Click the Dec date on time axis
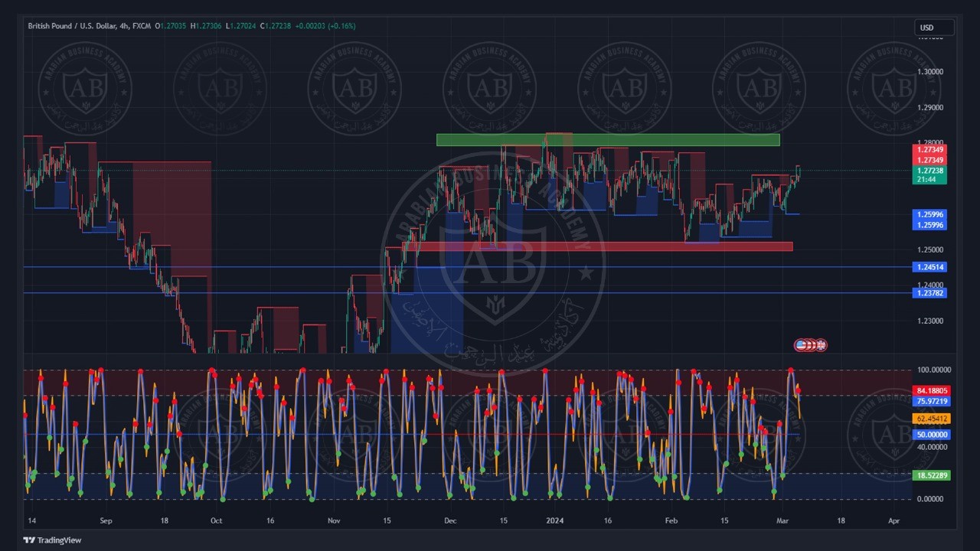This screenshot has width=980, height=551. (450, 520)
